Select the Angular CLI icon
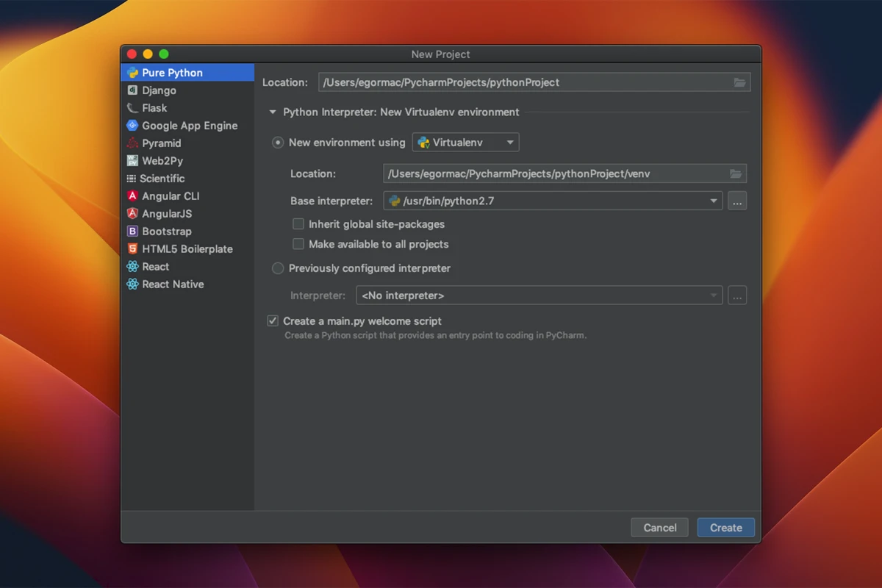The image size is (882, 588). 132,196
